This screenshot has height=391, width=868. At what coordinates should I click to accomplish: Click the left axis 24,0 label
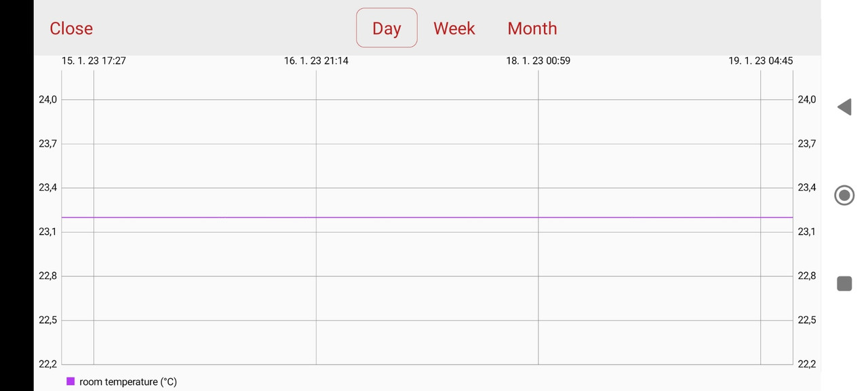click(x=47, y=100)
